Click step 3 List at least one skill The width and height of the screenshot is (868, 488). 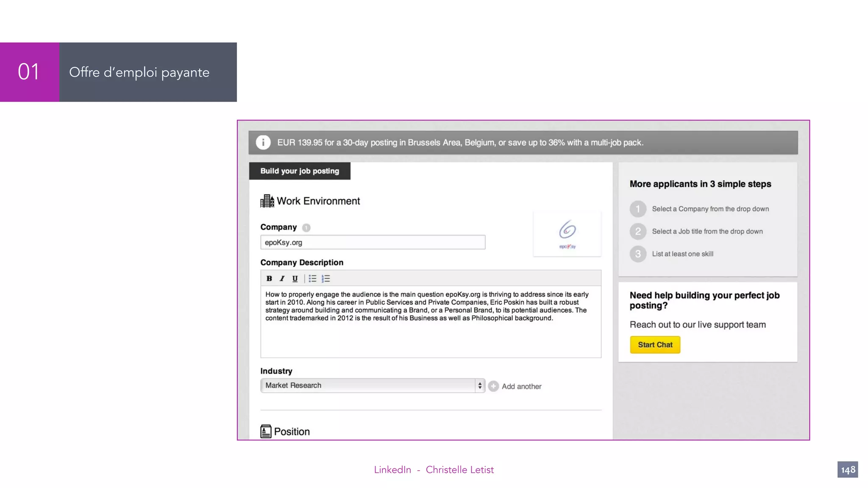tap(682, 254)
